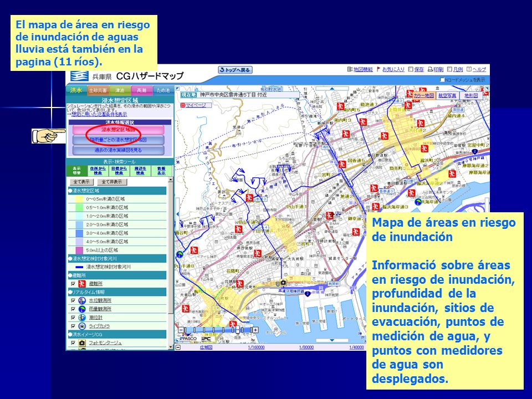Click the camera marker on the map near the harbor
The height and width of the screenshot is (399, 532).
[283, 282]
